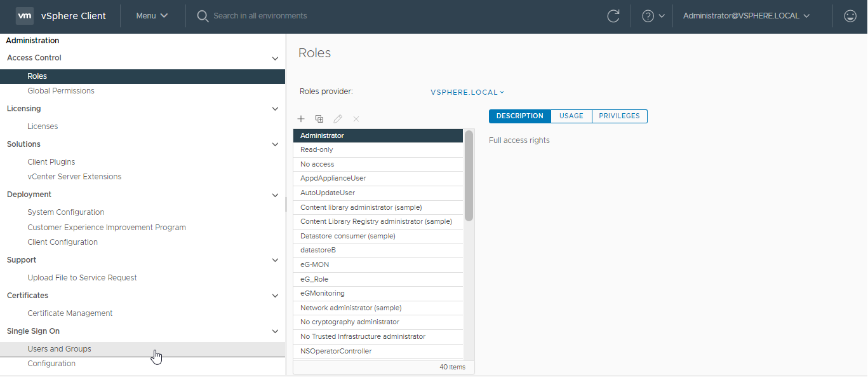This screenshot has width=868, height=377.
Task: Switch to the Description tab
Action: [520, 116]
